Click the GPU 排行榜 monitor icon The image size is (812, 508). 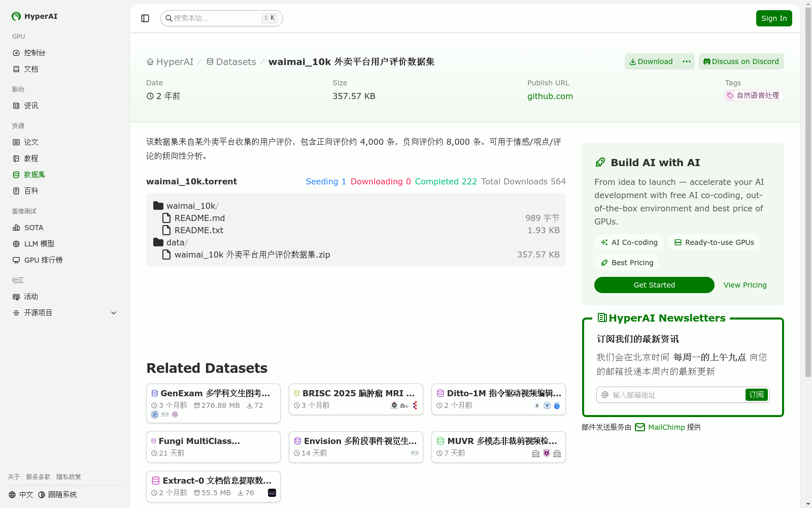[16, 260]
